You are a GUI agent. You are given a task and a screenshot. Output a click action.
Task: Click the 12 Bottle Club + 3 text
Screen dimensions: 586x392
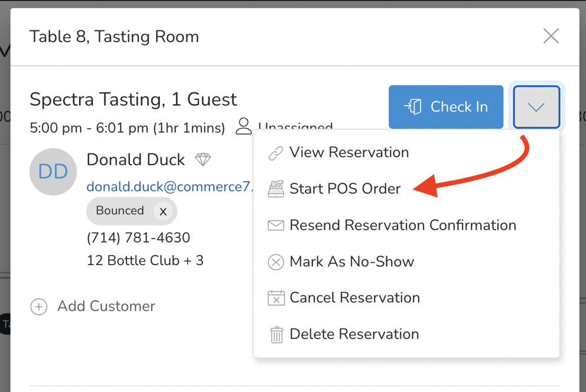click(x=145, y=260)
